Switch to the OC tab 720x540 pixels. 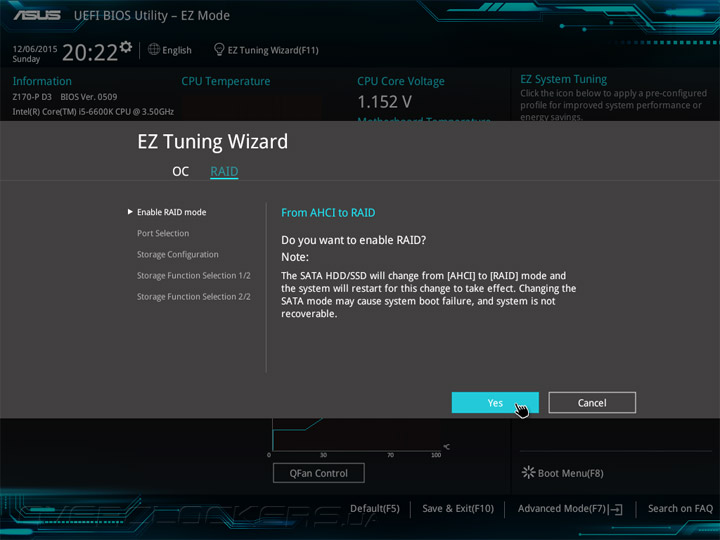coord(180,171)
